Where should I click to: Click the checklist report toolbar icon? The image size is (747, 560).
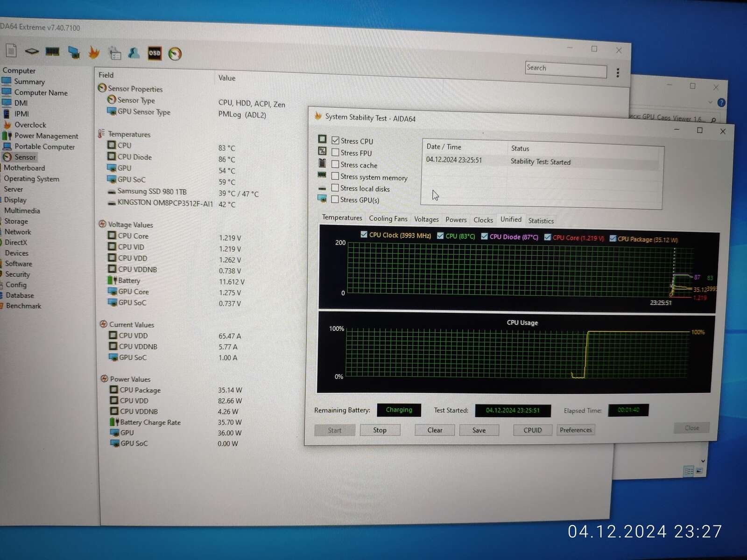(114, 53)
